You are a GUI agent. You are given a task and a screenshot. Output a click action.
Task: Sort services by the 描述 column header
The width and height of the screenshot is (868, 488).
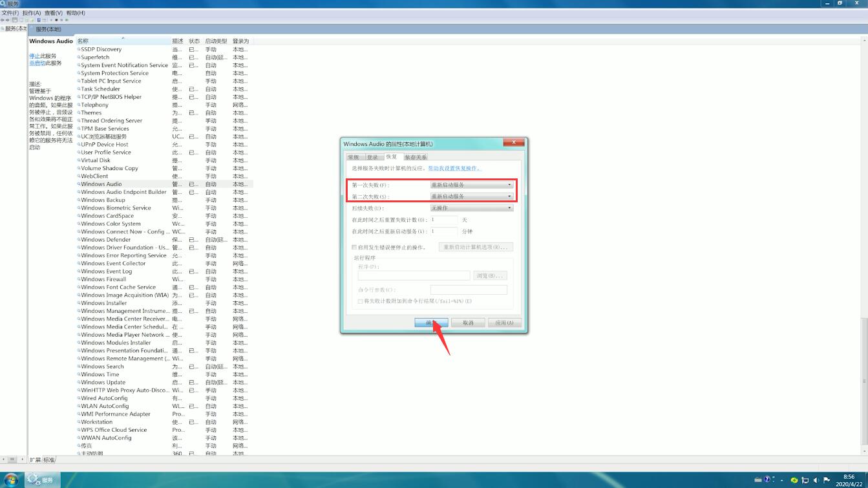178,41
